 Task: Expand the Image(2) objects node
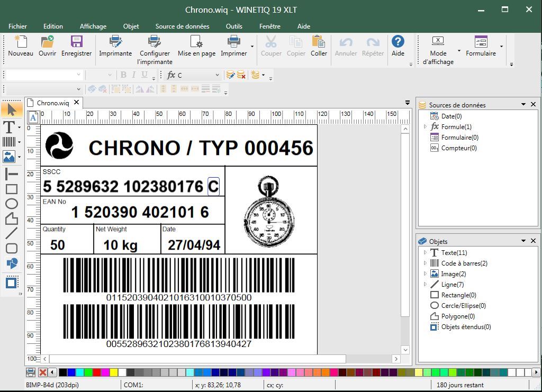(425, 274)
